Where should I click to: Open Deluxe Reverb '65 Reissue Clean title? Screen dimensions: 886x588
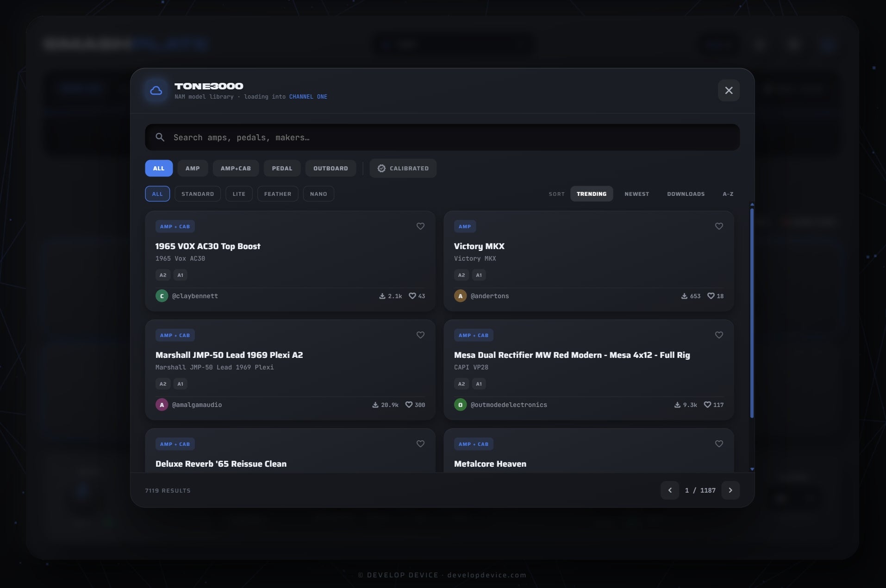click(x=221, y=464)
